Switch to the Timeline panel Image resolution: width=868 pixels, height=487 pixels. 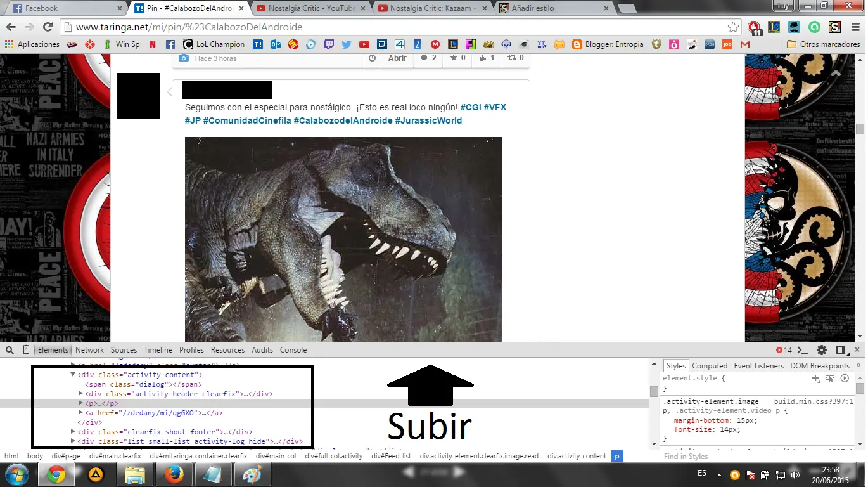(158, 350)
